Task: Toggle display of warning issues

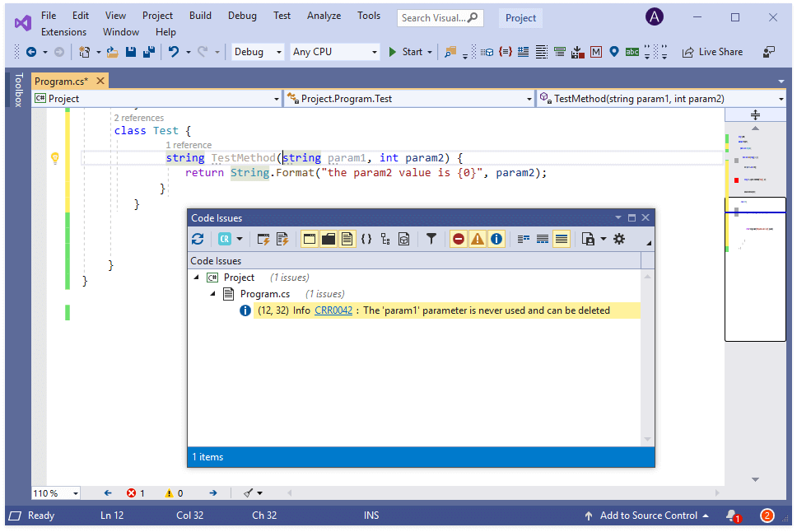Action: pyautogui.click(x=478, y=239)
